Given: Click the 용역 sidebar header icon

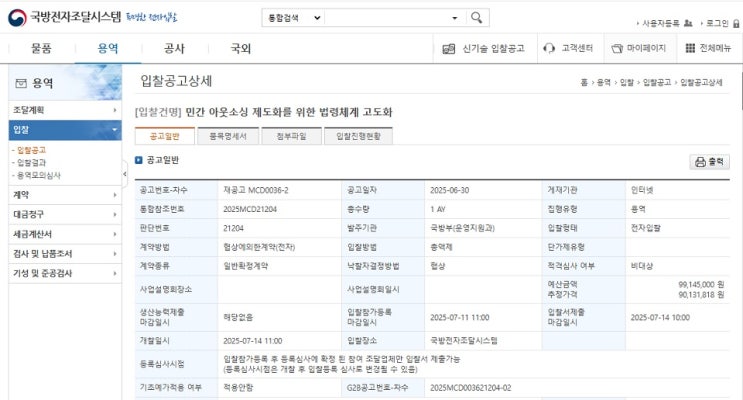Looking at the screenshot, I should [21, 83].
